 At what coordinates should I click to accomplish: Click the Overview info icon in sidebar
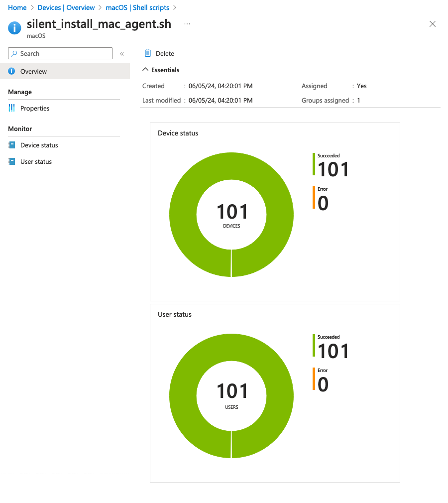coord(11,72)
